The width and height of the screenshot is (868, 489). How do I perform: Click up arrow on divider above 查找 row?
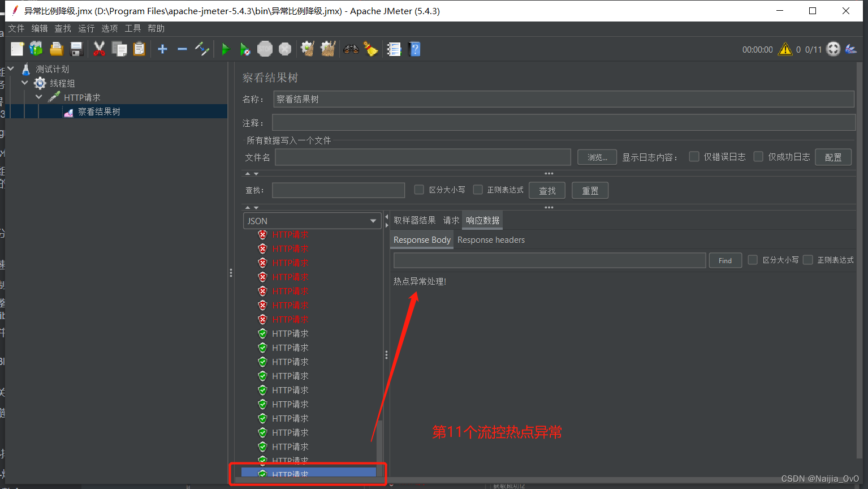click(x=248, y=174)
